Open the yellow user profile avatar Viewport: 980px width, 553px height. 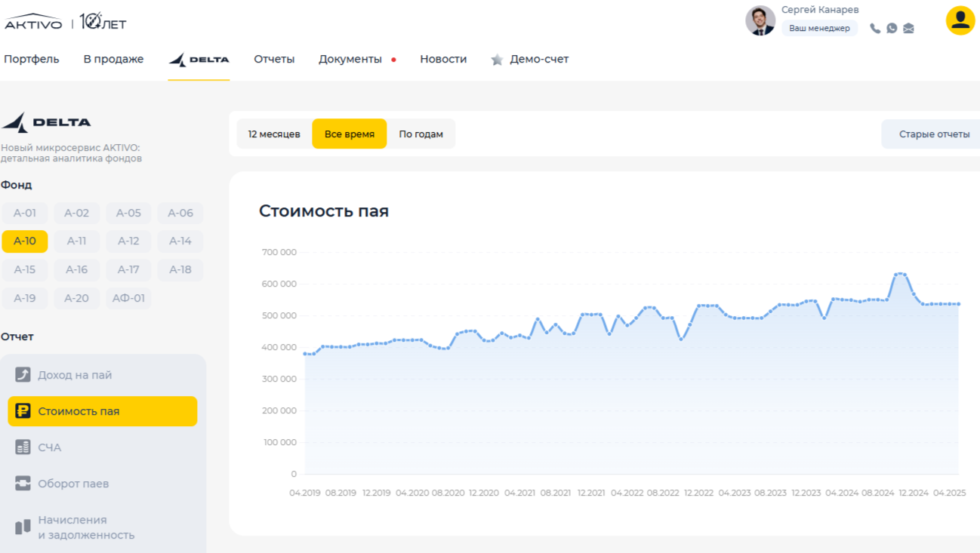[960, 20]
